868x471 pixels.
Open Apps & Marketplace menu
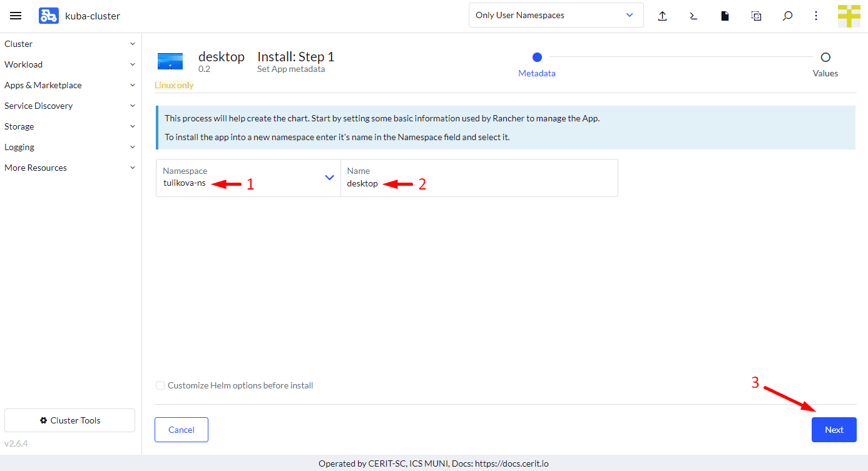click(70, 85)
